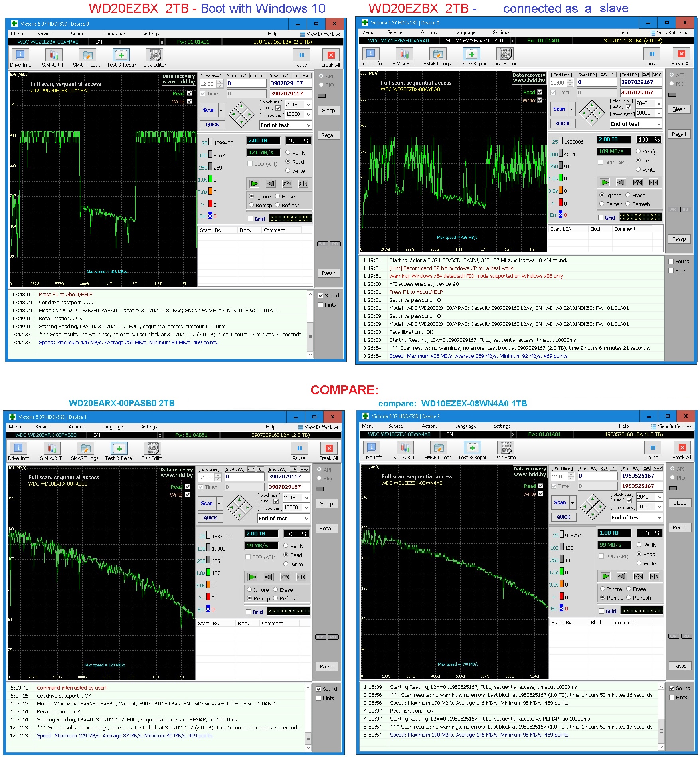
Task: Toggle the Write graph checkbox in the slave-connected window
Action: (x=540, y=100)
